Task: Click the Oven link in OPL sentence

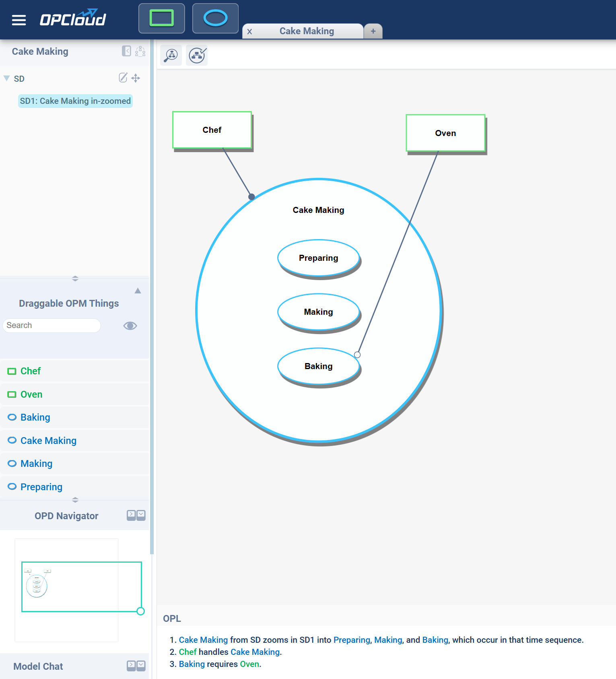Action: [x=249, y=664]
